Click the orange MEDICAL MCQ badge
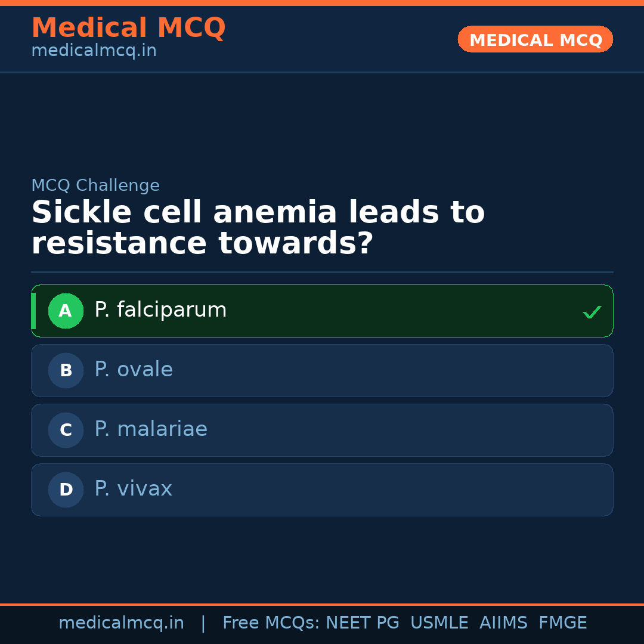The width and height of the screenshot is (644, 644). point(535,40)
